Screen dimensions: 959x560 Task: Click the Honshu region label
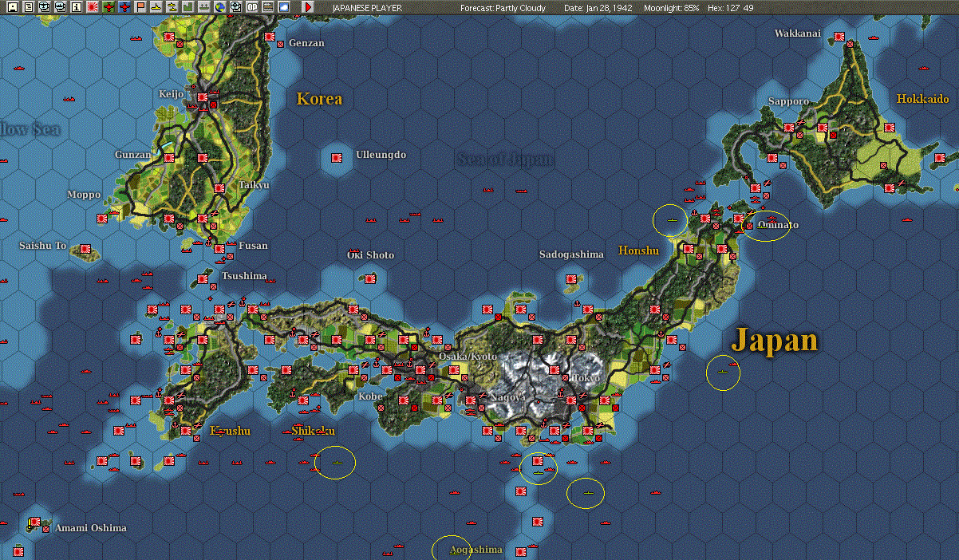tap(638, 250)
